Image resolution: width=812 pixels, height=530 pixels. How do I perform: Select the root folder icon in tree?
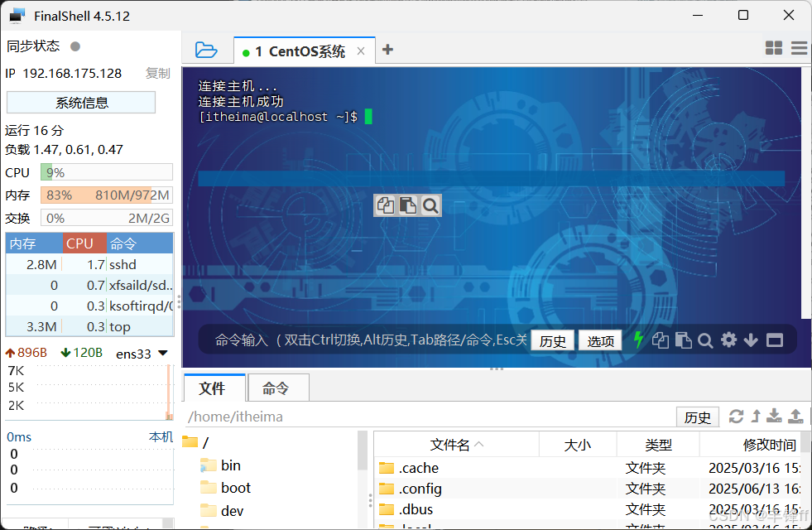[190, 442]
